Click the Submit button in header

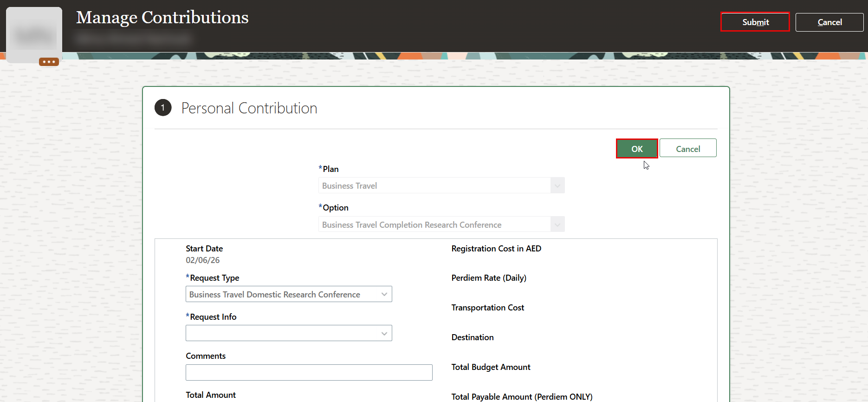755,22
